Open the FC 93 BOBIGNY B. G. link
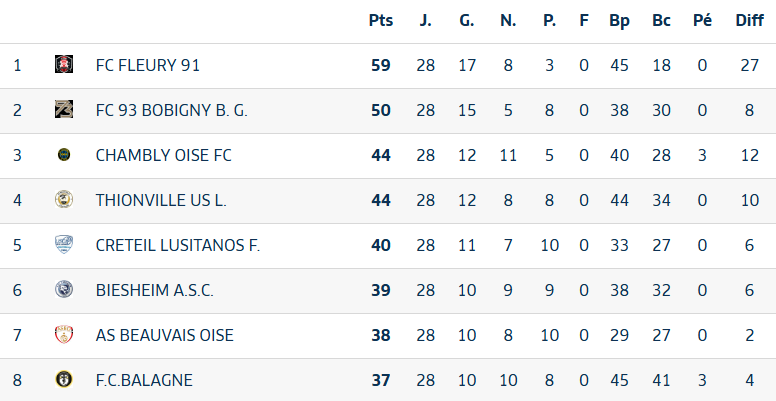This screenshot has height=401, width=776. [x=171, y=110]
